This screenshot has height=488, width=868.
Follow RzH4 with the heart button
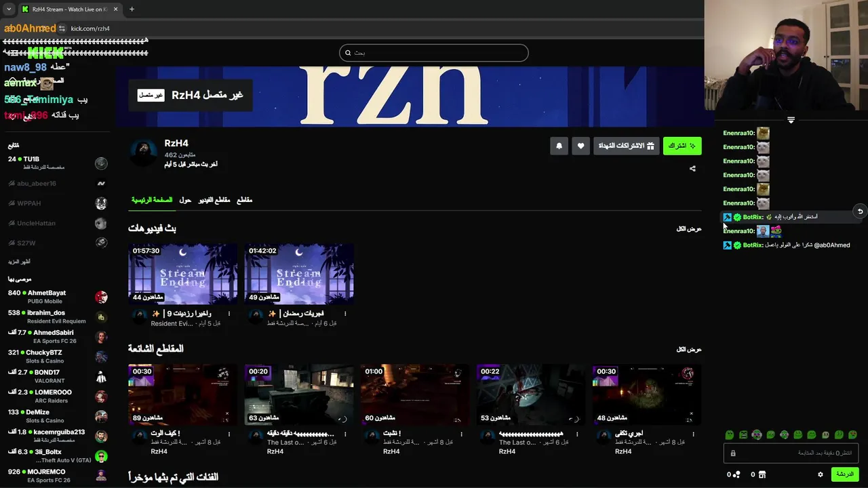pyautogui.click(x=580, y=146)
